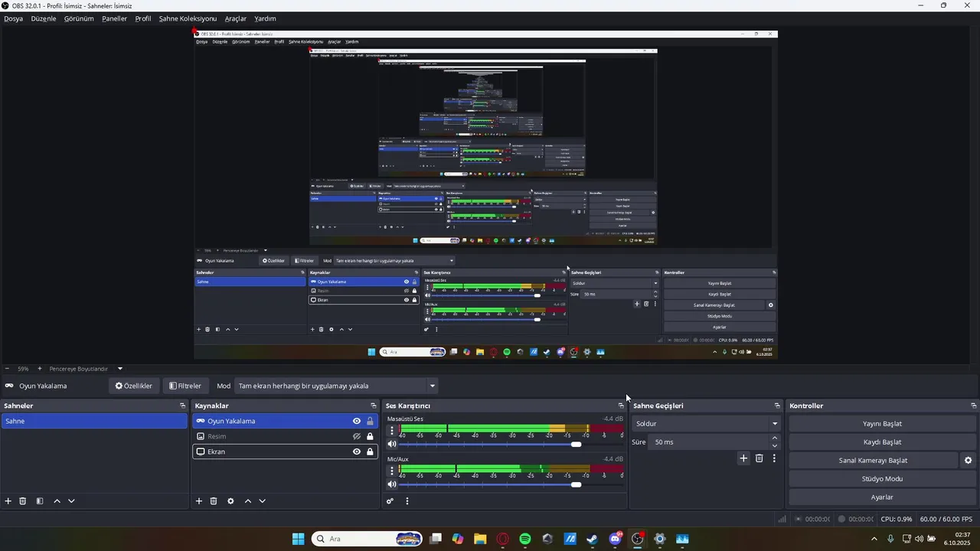Image resolution: width=980 pixels, height=551 pixels.
Task: Open source Özellikler in the source toolbar
Action: 134,386
